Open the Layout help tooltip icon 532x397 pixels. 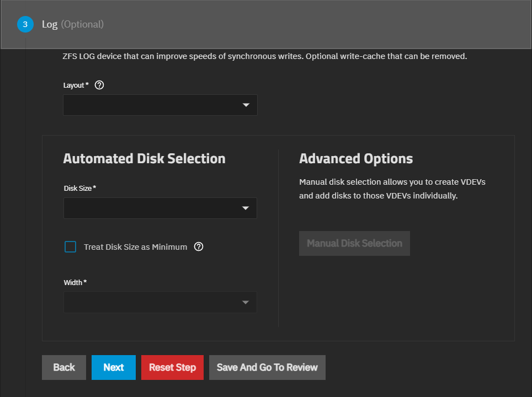point(99,85)
